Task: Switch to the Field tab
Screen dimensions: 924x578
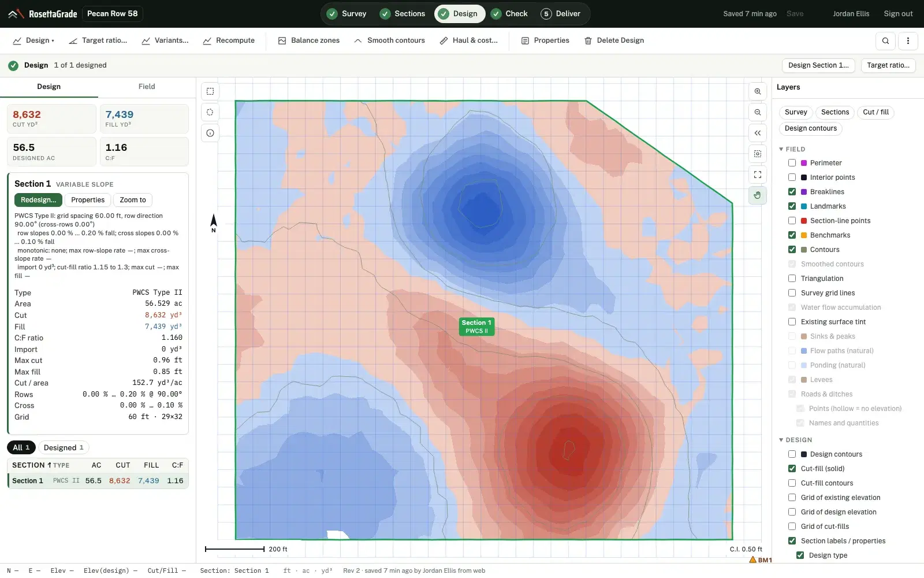Action: [x=147, y=87]
